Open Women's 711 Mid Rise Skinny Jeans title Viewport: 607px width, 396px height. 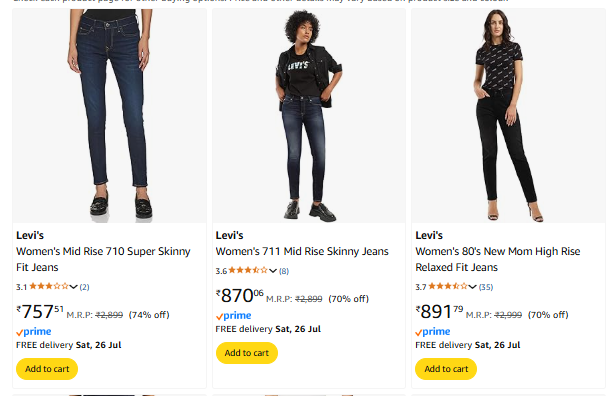tap(302, 252)
